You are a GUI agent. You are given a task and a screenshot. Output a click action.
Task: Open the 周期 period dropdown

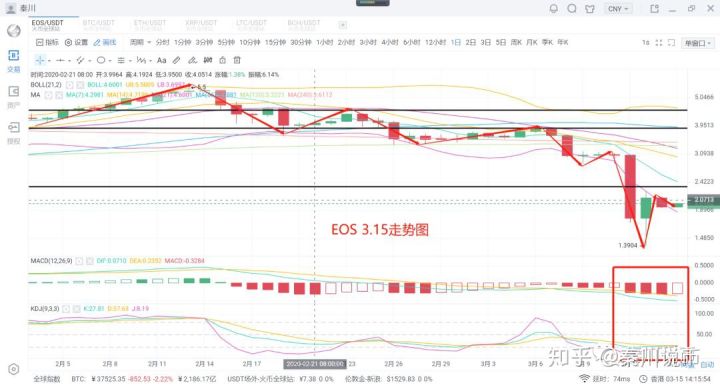click(140, 42)
